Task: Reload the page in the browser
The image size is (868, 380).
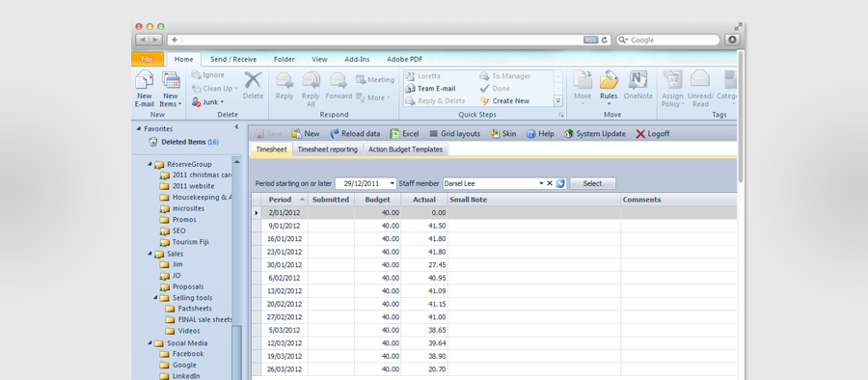Action: (x=605, y=40)
